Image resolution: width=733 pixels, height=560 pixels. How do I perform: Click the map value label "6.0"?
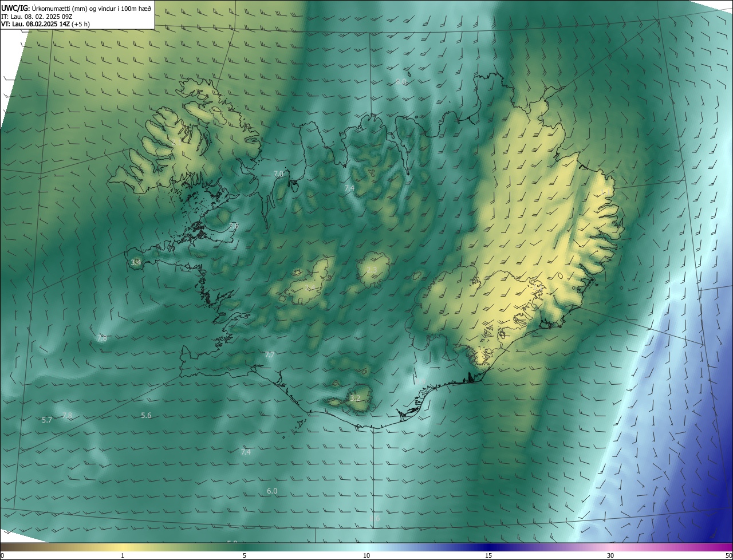[272, 491]
